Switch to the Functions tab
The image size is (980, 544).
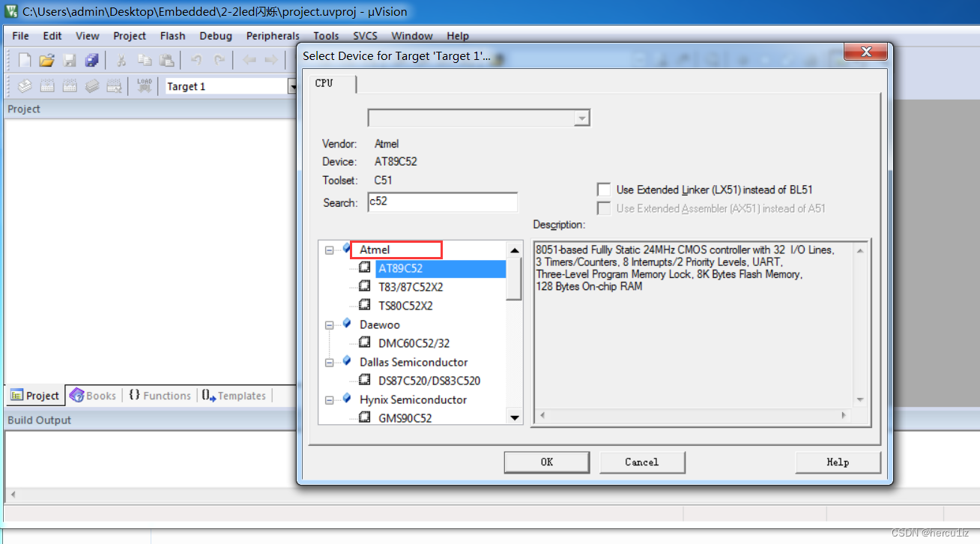(x=160, y=396)
